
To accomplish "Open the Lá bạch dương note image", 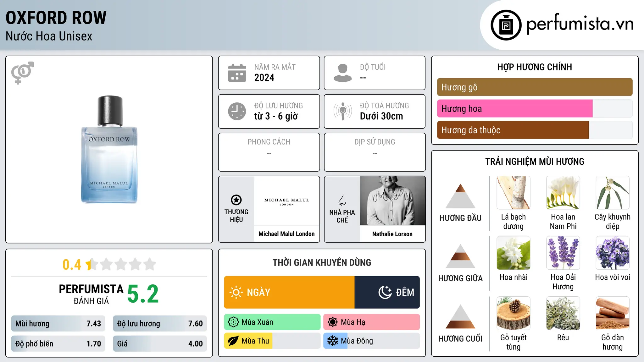I will pyautogui.click(x=514, y=193).
